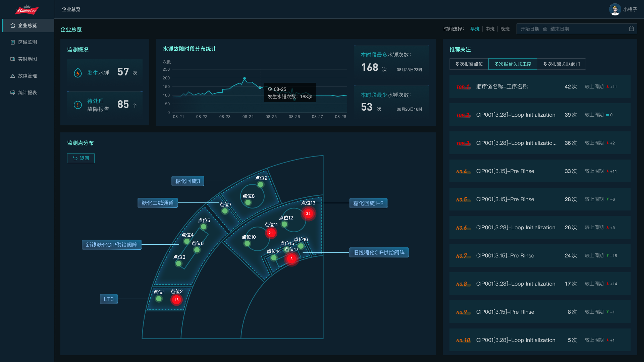The width and height of the screenshot is (644, 362).
Task: Switch to 多次报警点位 tab
Action: coord(469,64)
